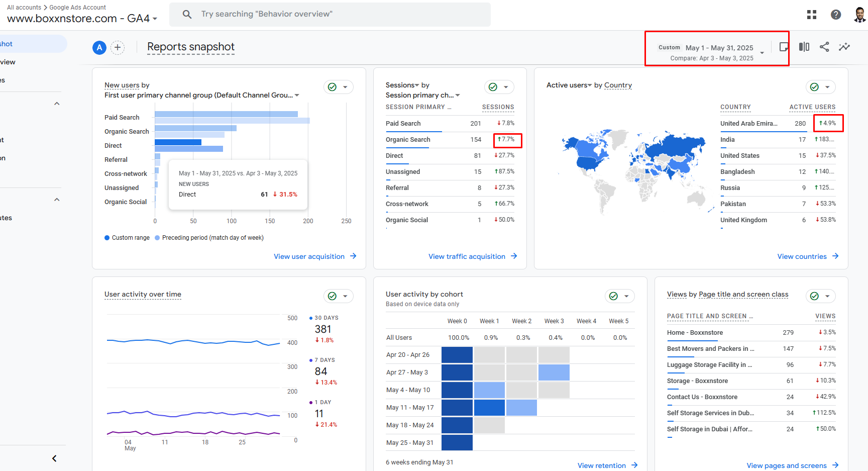The width and height of the screenshot is (868, 471).
Task: Toggle data quality check on New users card
Action: [x=333, y=87]
